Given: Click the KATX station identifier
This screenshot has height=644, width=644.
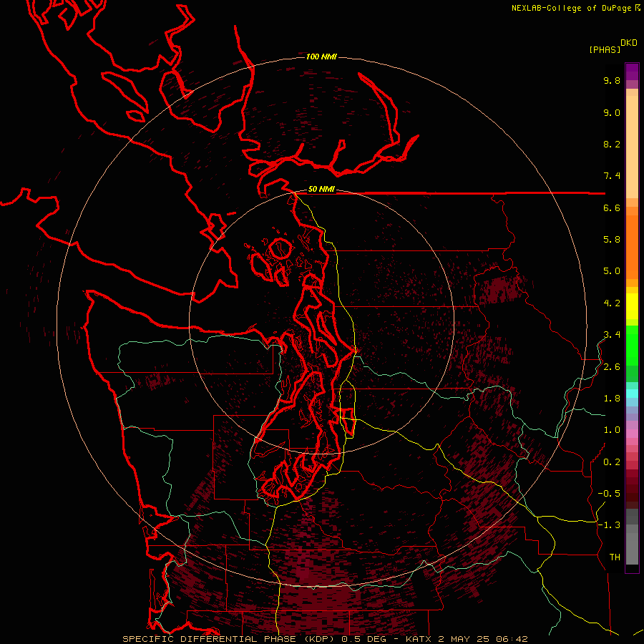Looking at the screenshot, I should click(x=419, y=639).
